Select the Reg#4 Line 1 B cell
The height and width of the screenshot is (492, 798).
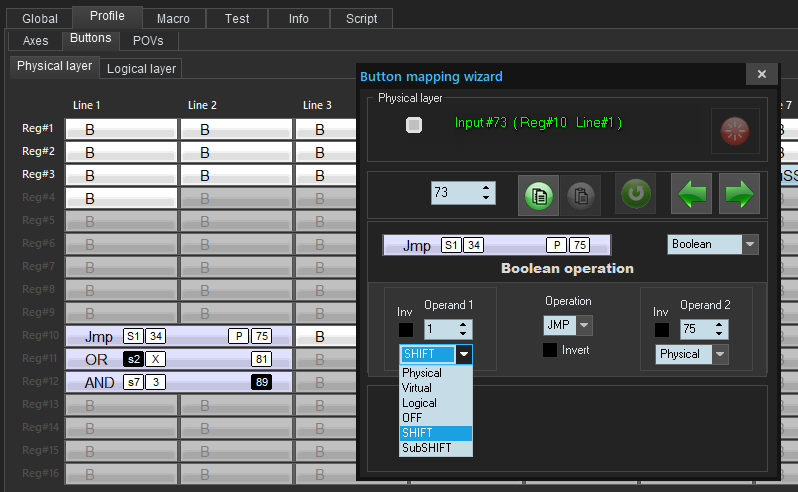(x=121, y=198)
